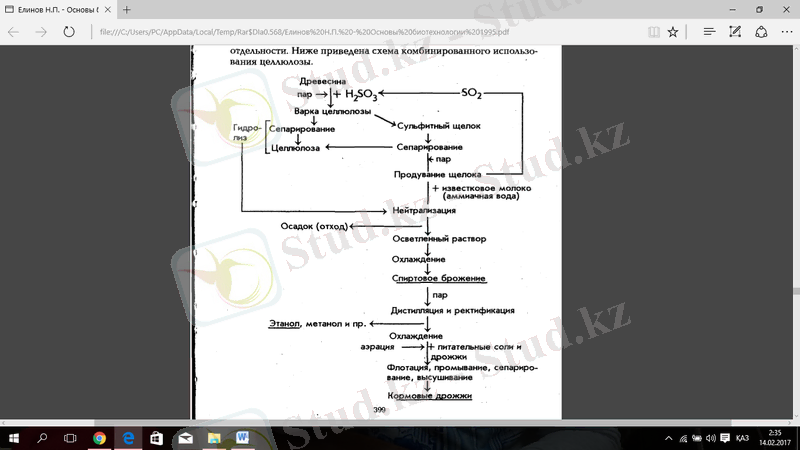This screenshot has height=450, width=800.
Task: Add this page to favorites star
Action: coord(673,32)
